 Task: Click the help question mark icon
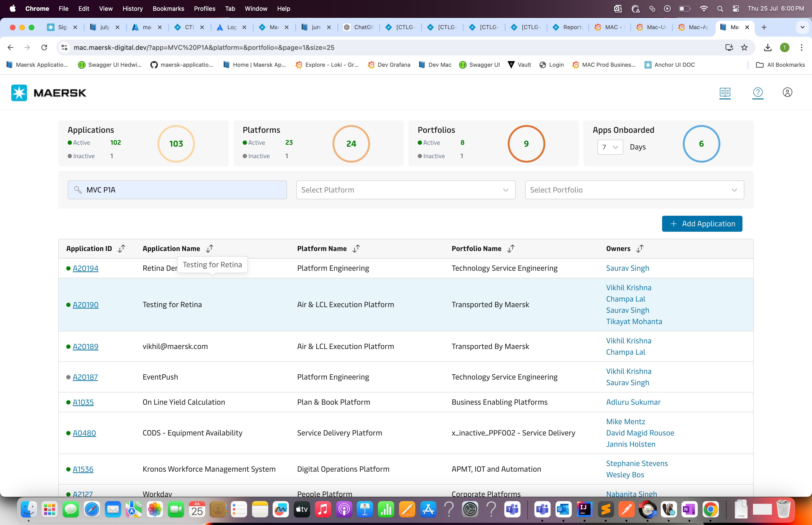pyautogui.click(x=758, y=92)
